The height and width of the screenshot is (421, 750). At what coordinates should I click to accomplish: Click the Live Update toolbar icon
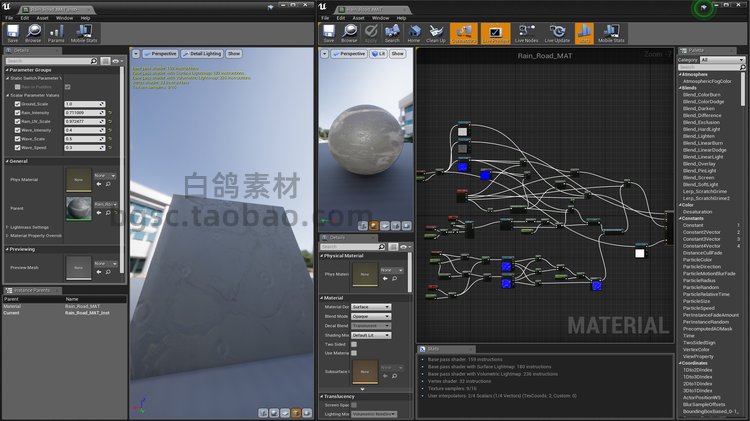(555, 33)
